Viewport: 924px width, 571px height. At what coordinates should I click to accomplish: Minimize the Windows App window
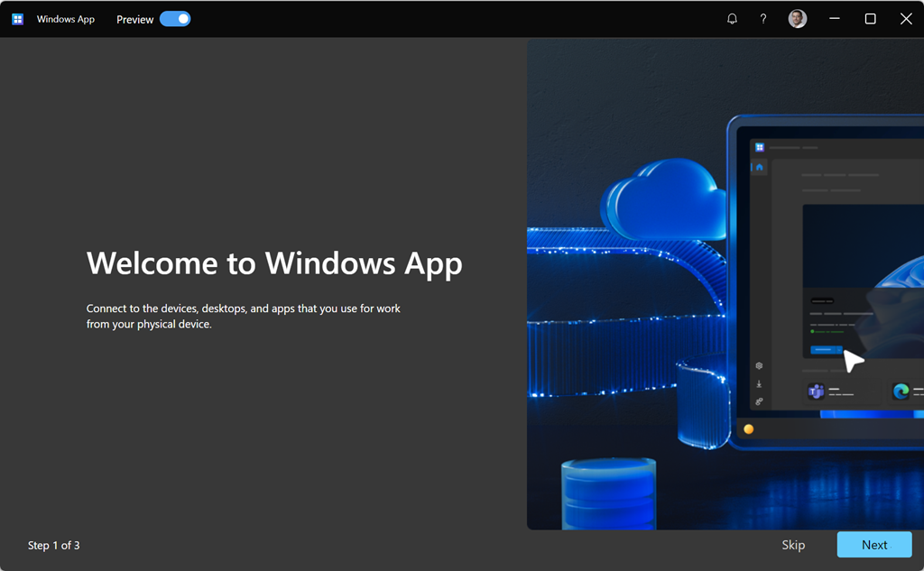click(835, 19)
